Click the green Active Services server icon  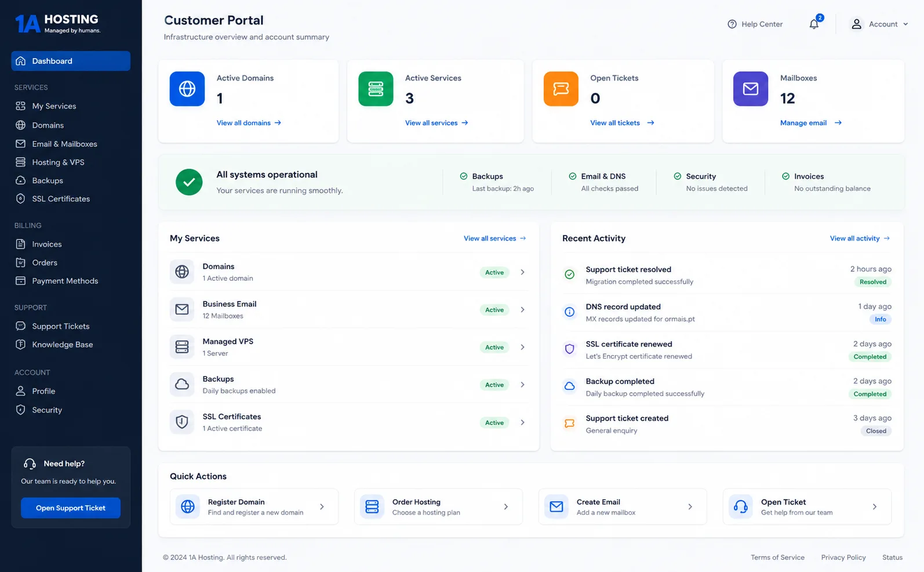(x=376, y=89)
